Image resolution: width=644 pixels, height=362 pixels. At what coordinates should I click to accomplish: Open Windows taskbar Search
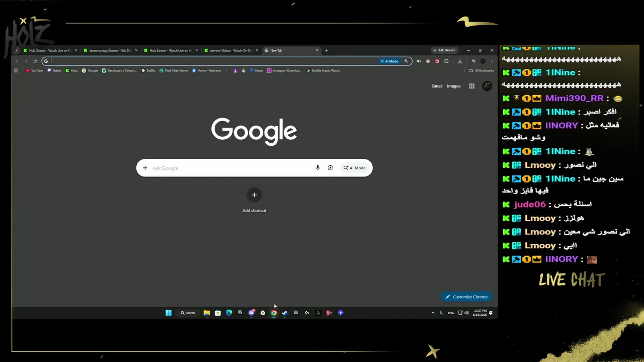pyautogui.click(x=188, y=313)
